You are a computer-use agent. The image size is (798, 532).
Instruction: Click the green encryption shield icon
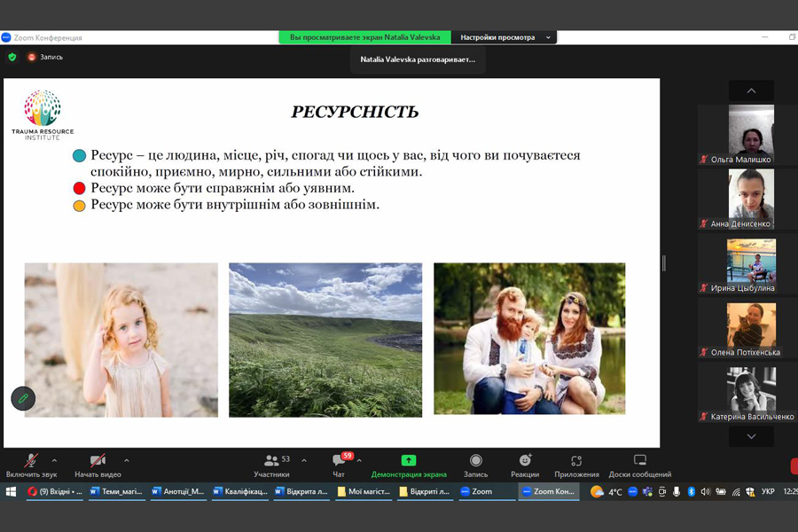[12, 57]
